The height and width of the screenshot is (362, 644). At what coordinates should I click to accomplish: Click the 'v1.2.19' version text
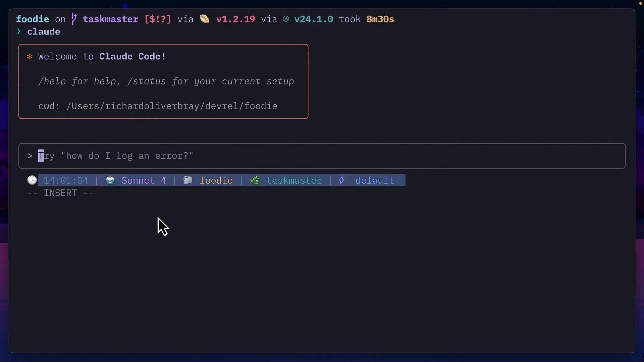[x=235, y=19]
